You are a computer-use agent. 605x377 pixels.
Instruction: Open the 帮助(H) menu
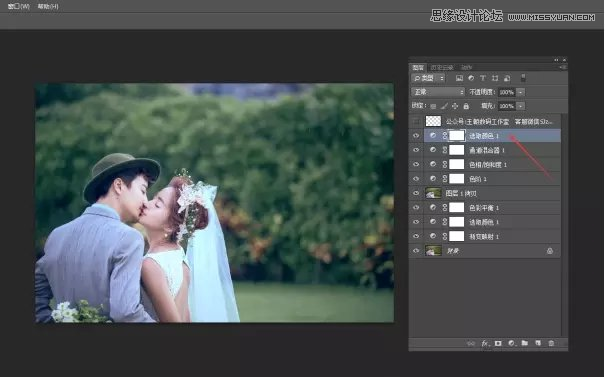[x=48, y=7]
